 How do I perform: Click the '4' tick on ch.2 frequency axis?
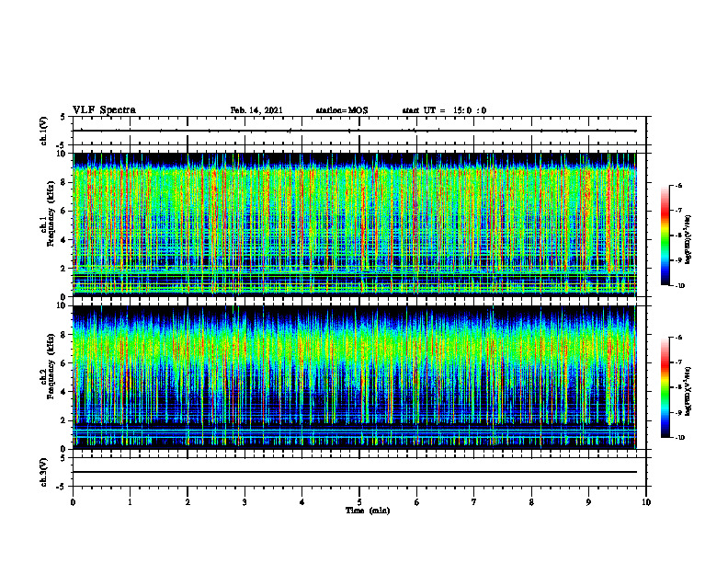point(64,392)
